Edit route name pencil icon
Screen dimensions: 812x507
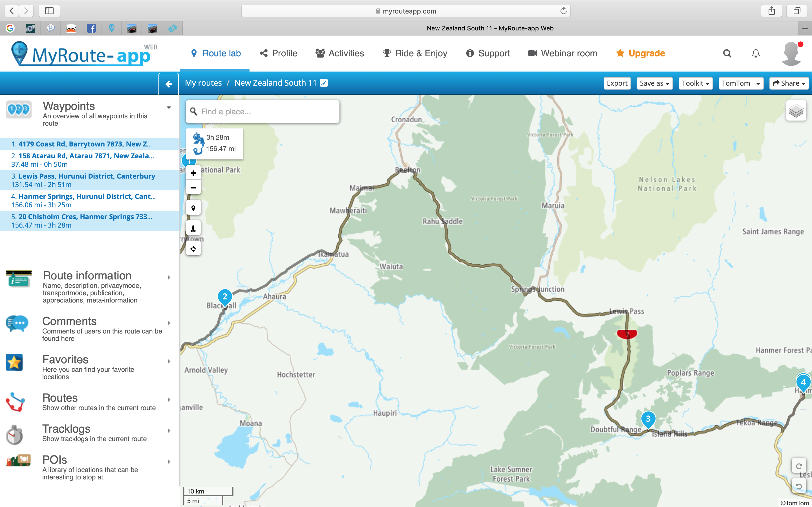coord(324,83)
